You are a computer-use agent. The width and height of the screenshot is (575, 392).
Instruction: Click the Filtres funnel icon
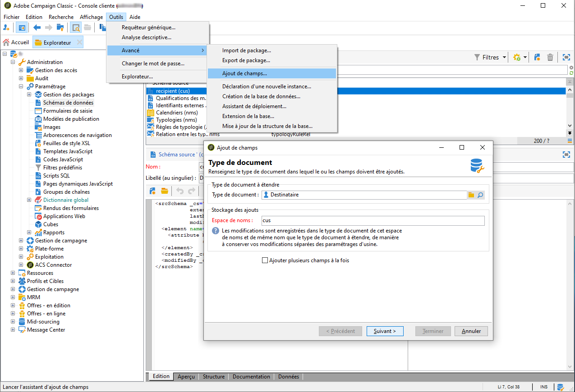tap(477, 57)
